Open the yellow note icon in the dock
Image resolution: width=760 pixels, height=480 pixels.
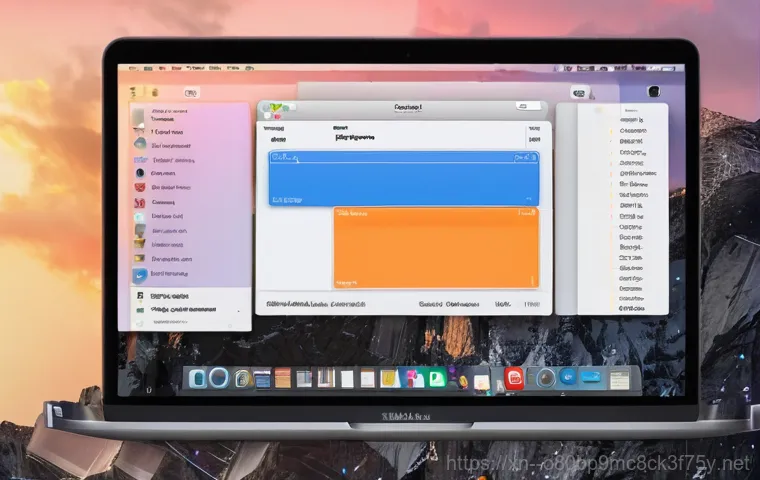pos(388,379)
